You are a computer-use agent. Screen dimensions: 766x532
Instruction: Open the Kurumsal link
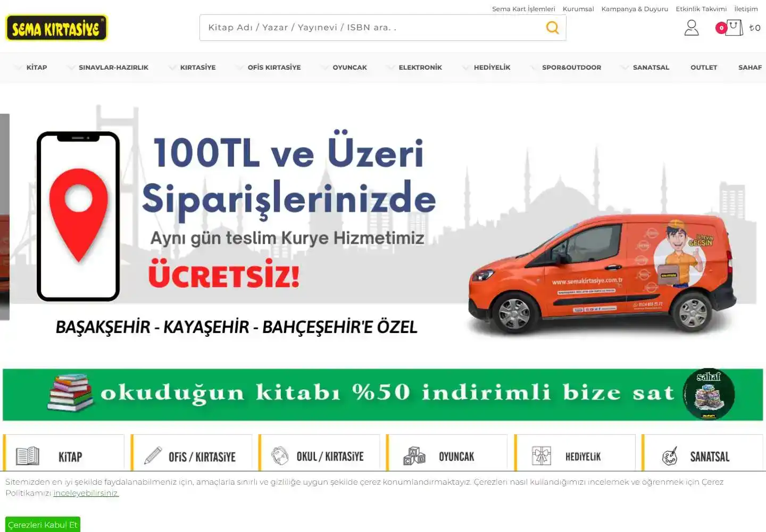coord(578,9)
